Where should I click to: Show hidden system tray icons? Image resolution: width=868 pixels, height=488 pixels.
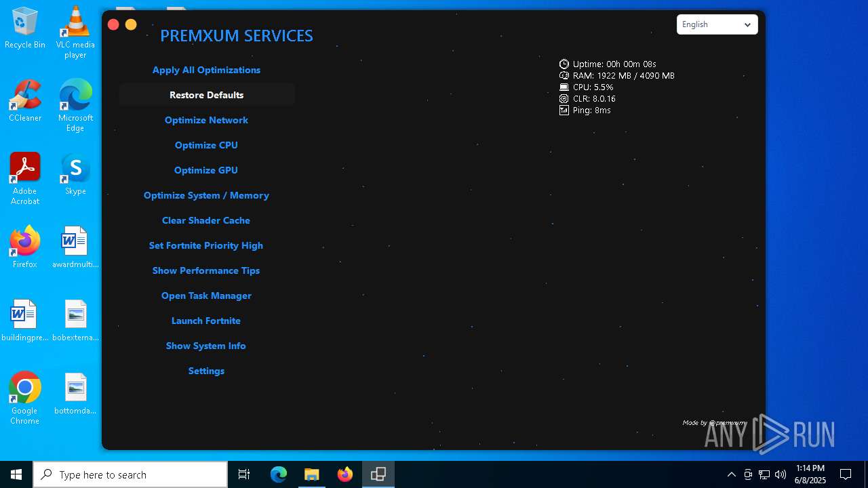pyautogui.click(x=732, y=474)
